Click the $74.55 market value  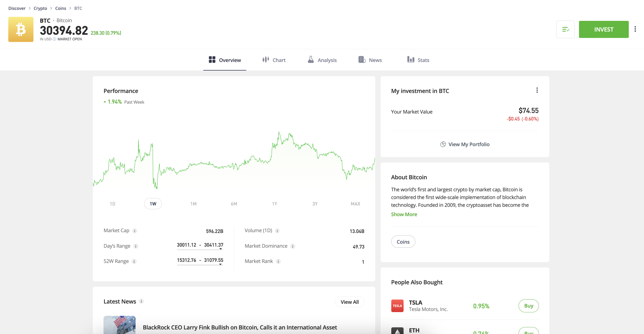coord(528,111)
